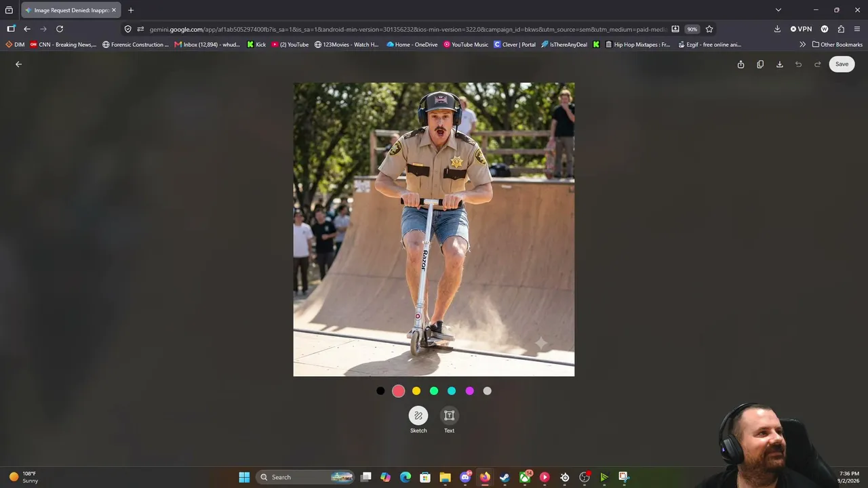Go back using the Gemini editor arrow

tap(19, 64)
